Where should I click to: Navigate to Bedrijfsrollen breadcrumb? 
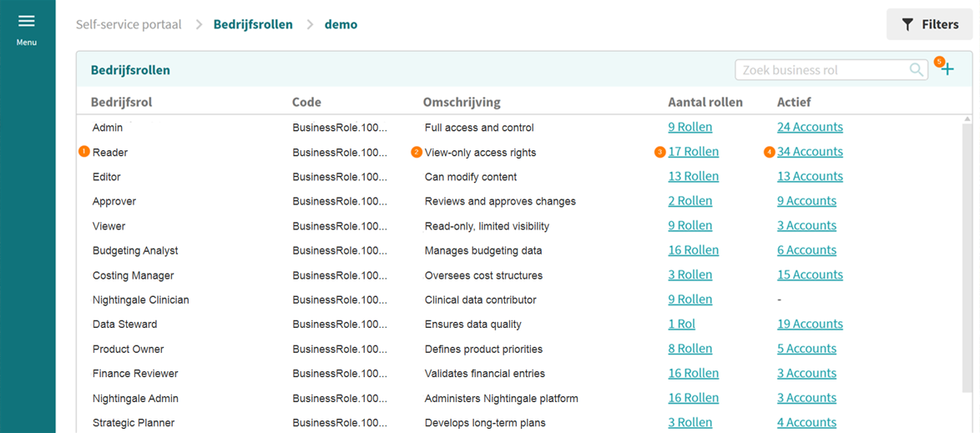(x=253, y=25)
